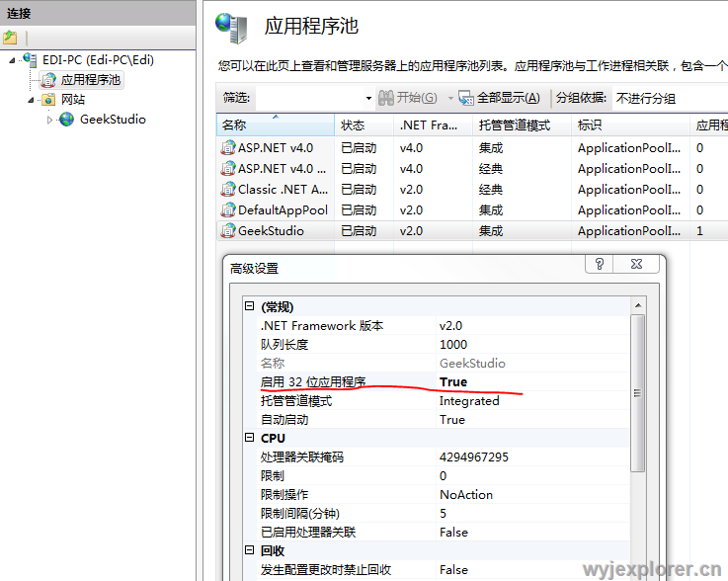Sort by the 状态 column header
The image size is (728, 581).
pos(353,125)
